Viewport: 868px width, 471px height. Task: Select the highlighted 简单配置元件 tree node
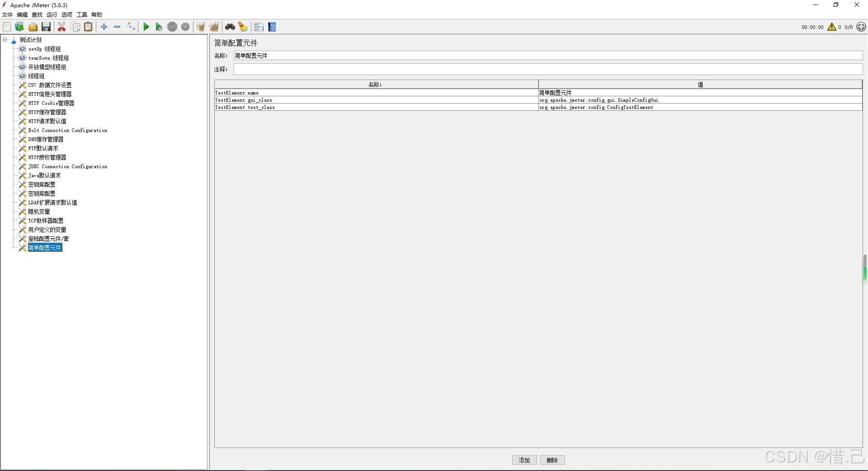(45, 248)
